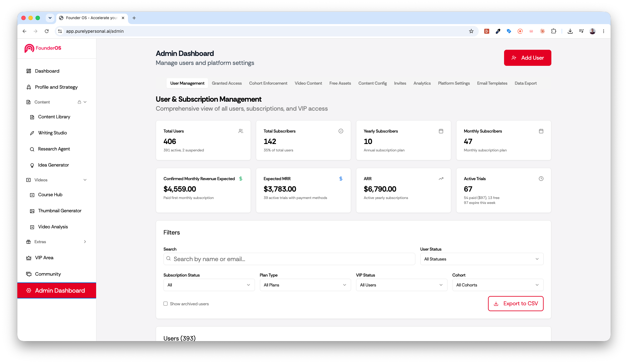Click the Active Trials clock icon
Image resolution: width=628 pixels, height=364 pixels.
(541, 179)
